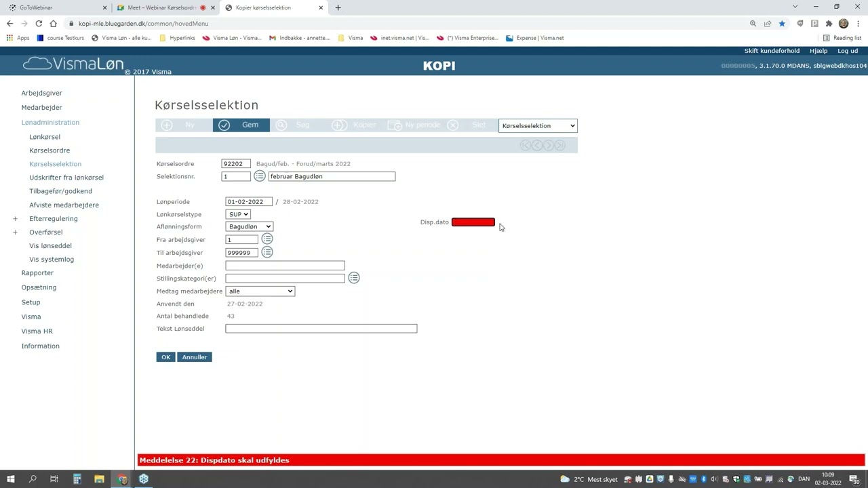This screenshot has height=488, width=868.
Task: Click the blue bookmark star icon
Action: coord(782,23)
